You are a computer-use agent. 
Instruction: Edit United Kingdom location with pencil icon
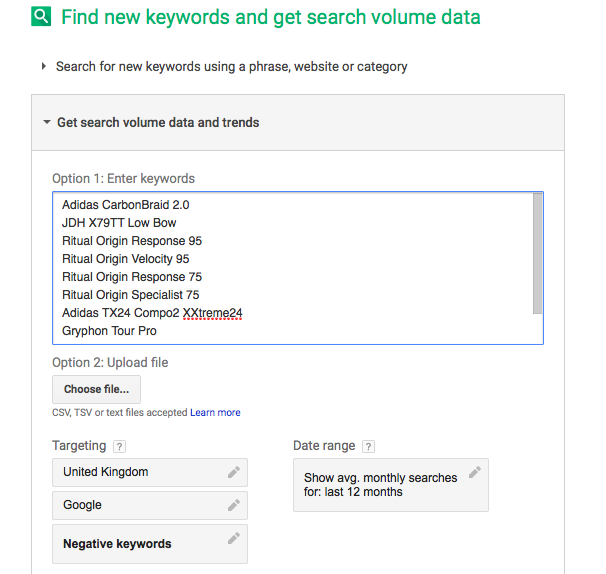[233, 471]
